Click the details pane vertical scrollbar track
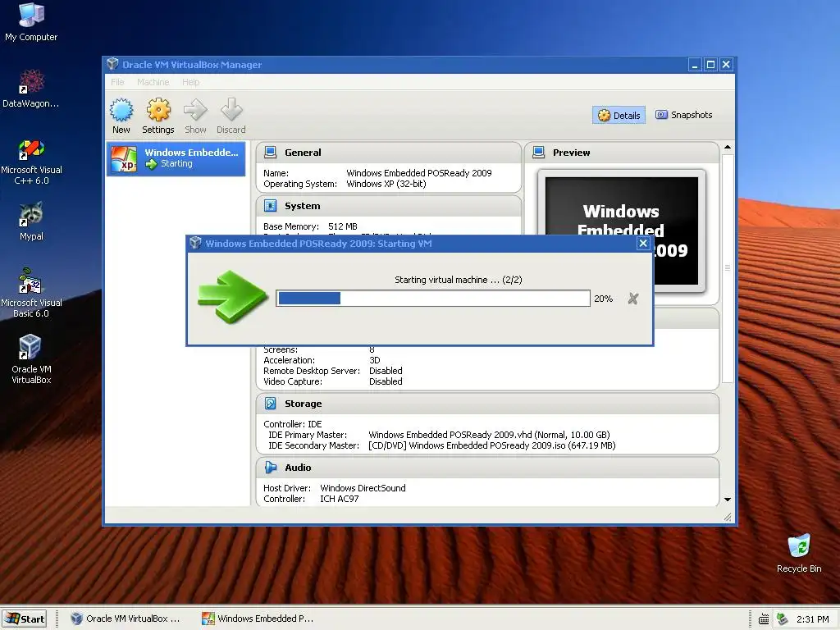840x630 pixels. point(728,440)
